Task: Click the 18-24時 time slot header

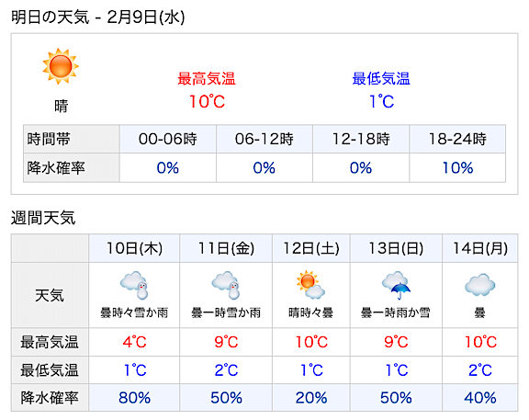Action: [x=457, y=139]
